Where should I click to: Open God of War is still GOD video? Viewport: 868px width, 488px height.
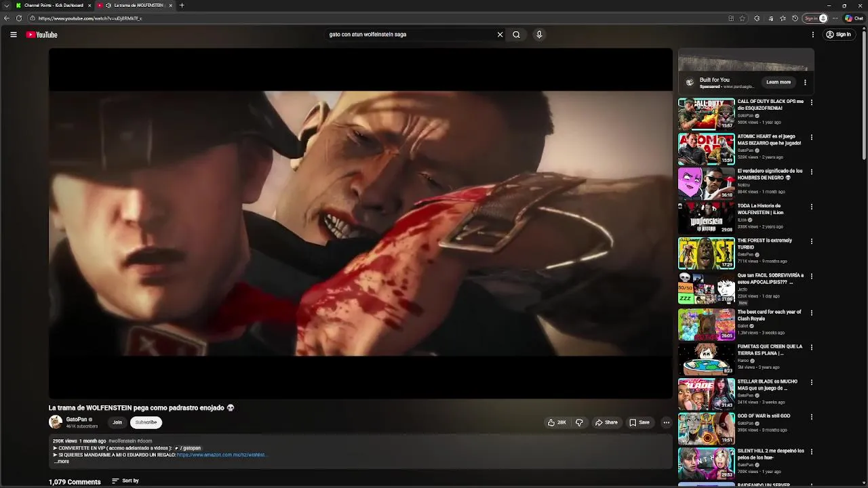706,428
